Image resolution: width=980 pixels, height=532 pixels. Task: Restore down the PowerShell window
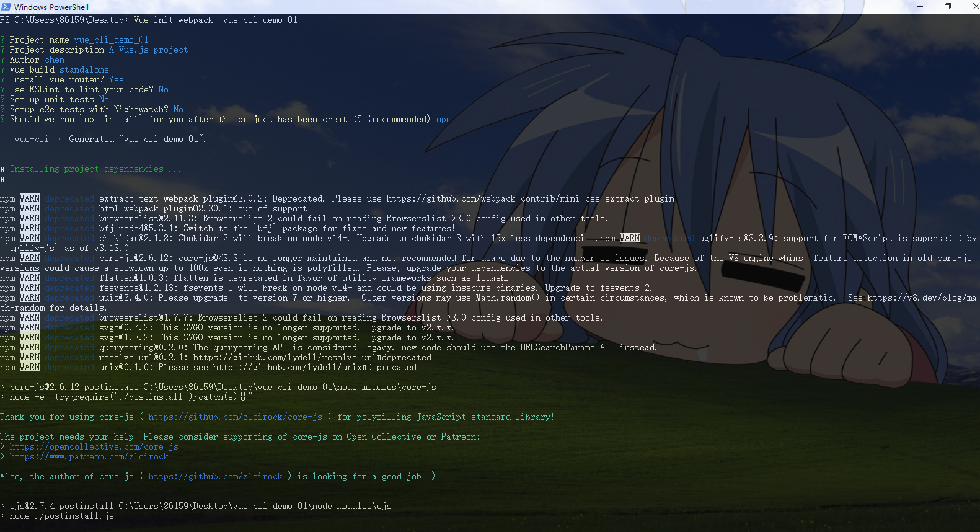pos(948,7)
